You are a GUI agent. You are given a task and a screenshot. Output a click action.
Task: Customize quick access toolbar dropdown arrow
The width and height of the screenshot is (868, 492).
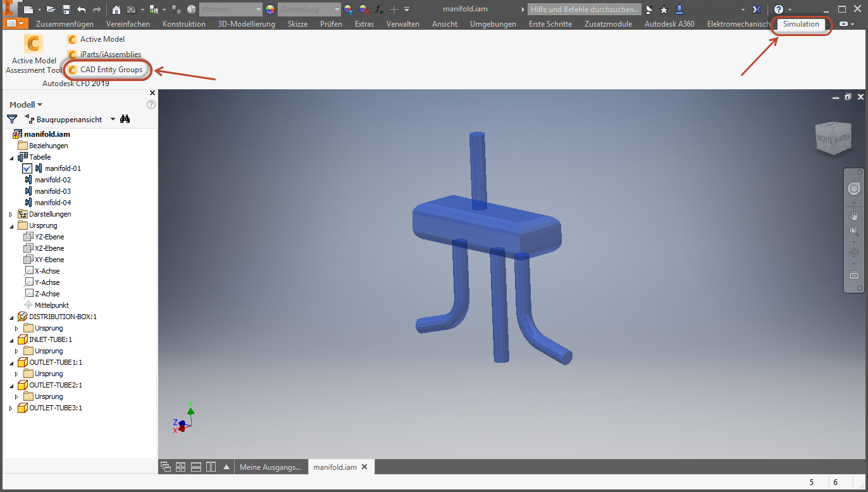pyautogui.click(x=407, y=9)
